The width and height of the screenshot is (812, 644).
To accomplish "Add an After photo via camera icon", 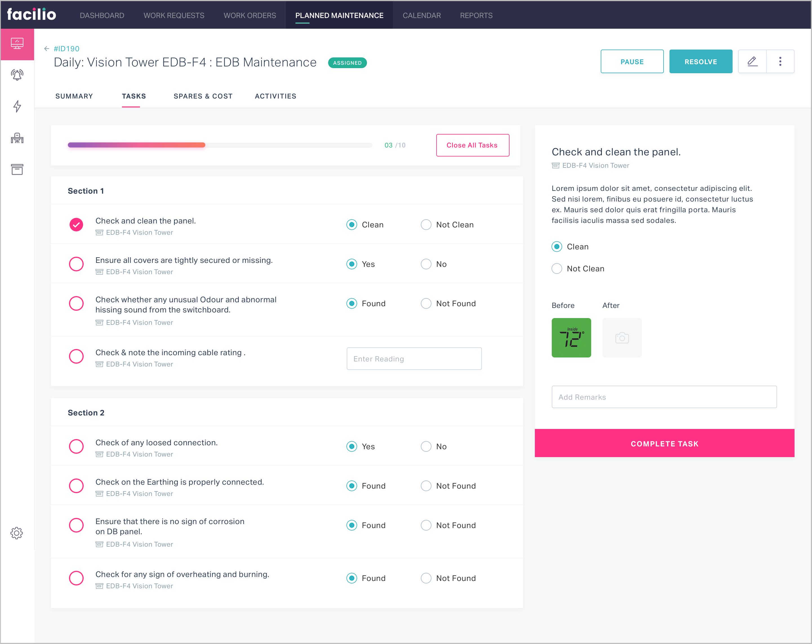I will pos(622,337).
